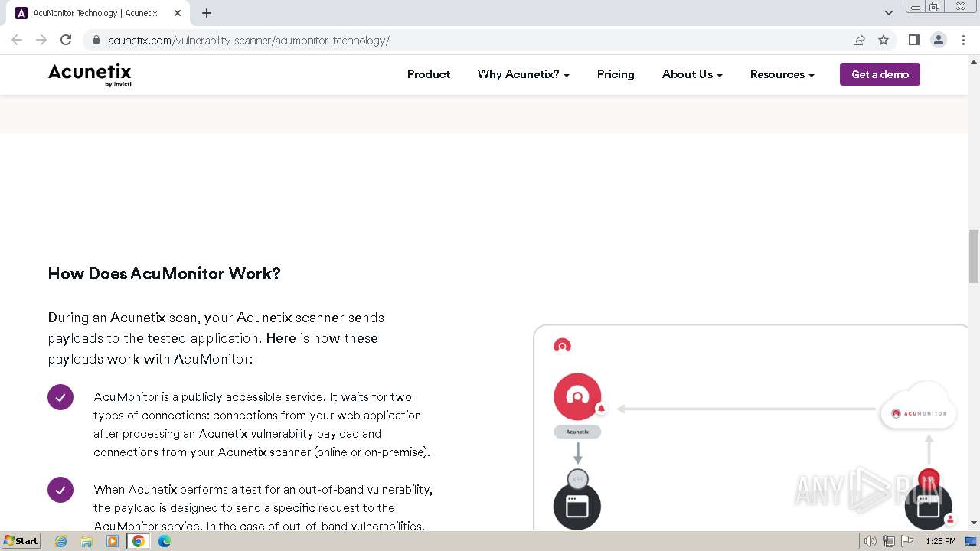
Task: Open the Chrome profile avatar
Action: [939, 40]
